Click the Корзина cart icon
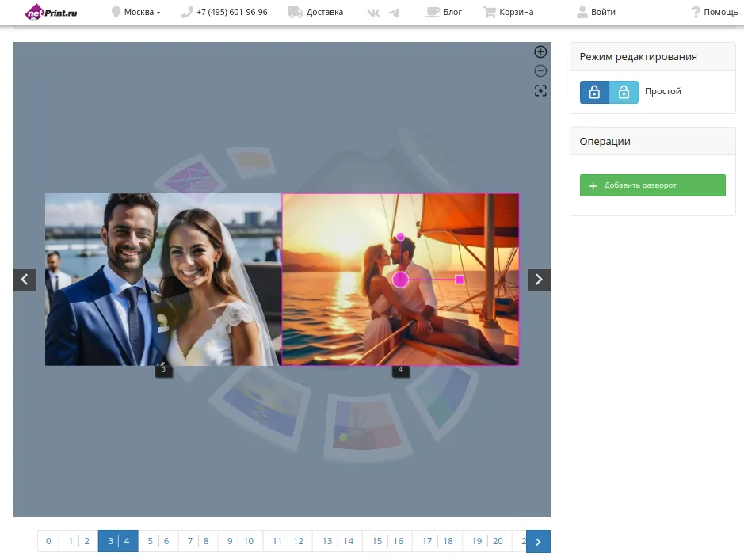Viewport: 744px width, 560px height. (x=489, y=12)
